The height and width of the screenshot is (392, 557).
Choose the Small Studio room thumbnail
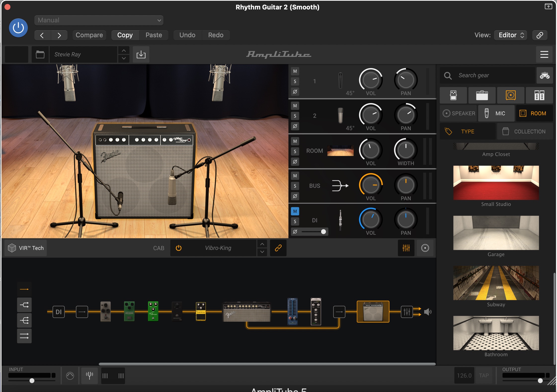[496, 183]
